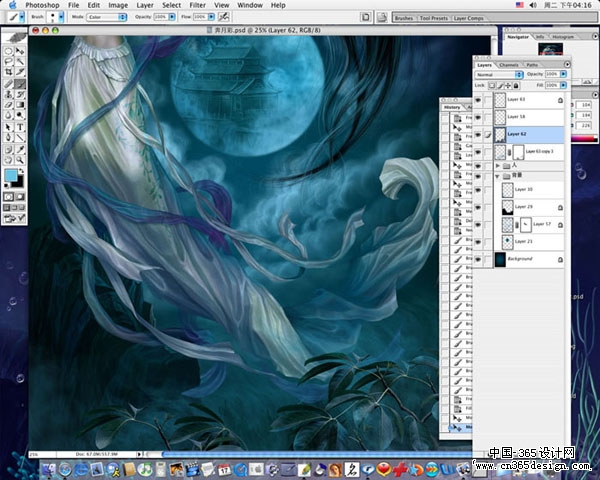
Task: Open the Image menu
Action: [x=118, y=5]
